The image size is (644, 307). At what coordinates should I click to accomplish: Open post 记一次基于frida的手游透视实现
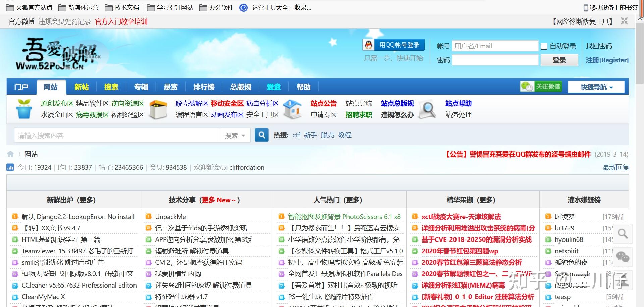[x=201, y=228]
